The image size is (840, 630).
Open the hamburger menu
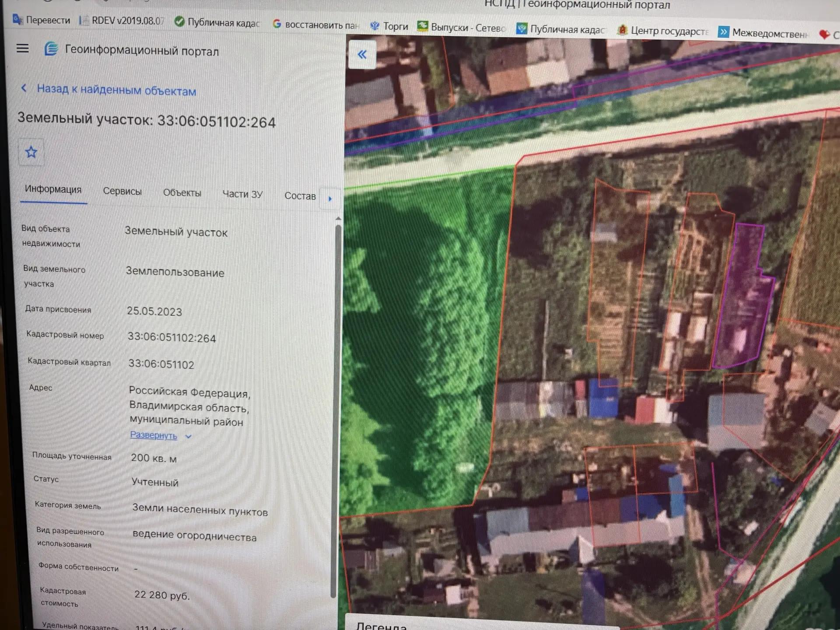22,48
